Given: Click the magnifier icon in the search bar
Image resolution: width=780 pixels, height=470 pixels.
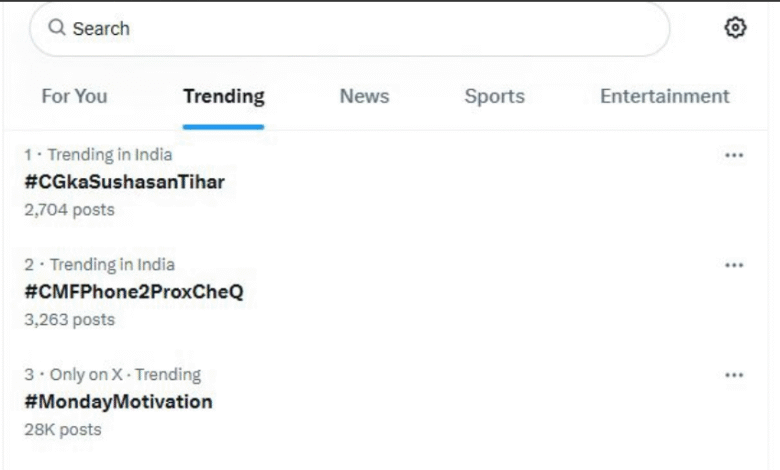Looking at the screenshot, I should coord(57,28).
